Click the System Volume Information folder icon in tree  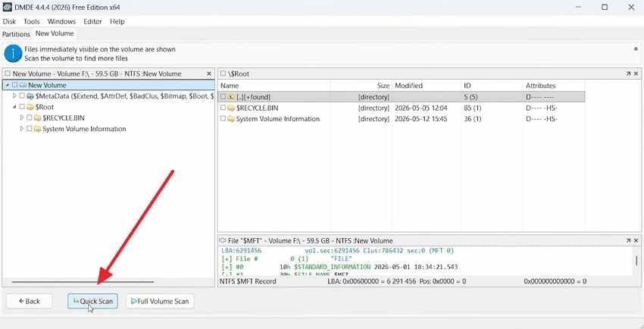coord(38,129)
